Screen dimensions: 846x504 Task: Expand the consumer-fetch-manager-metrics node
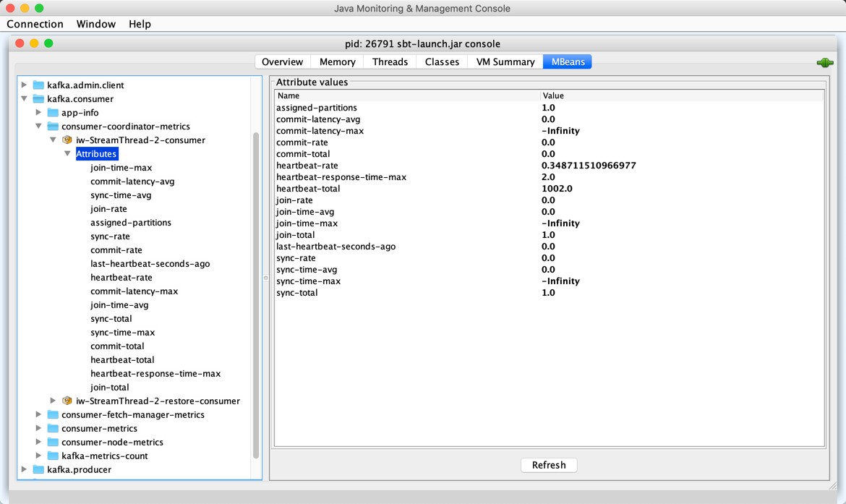pyautogui.click(x=39, y=415)
